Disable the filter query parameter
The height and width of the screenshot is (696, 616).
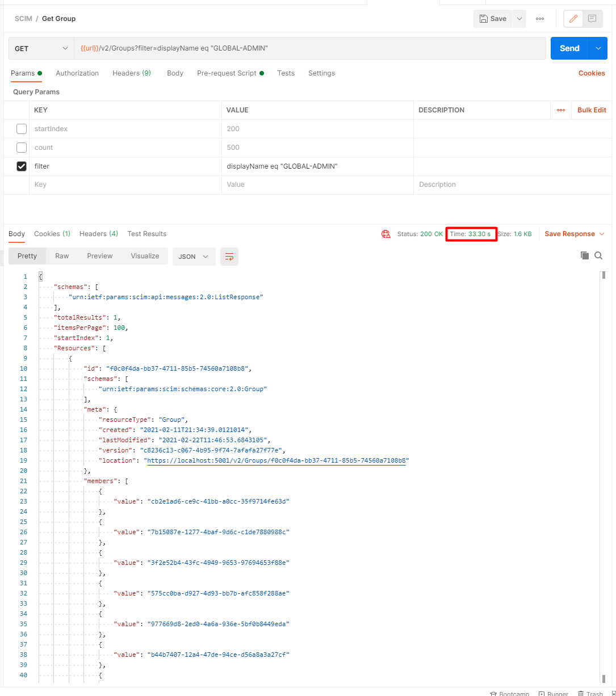[22, 166]
